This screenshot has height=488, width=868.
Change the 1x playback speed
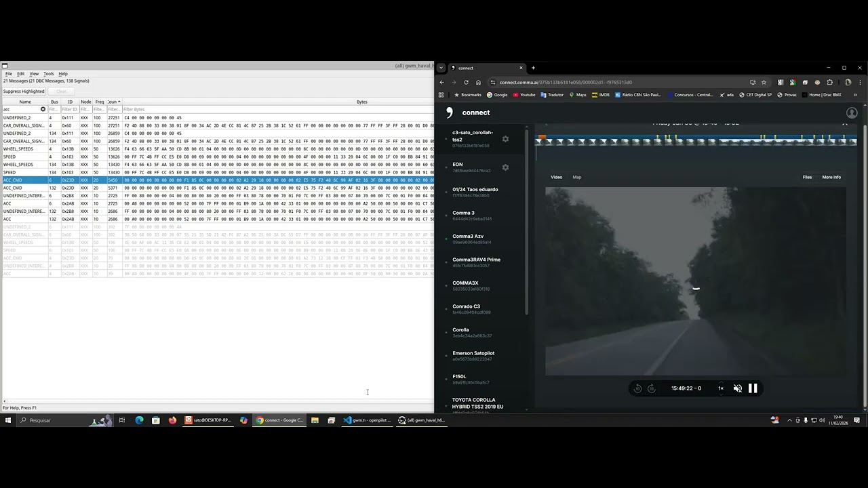click(x=721, y=388)
